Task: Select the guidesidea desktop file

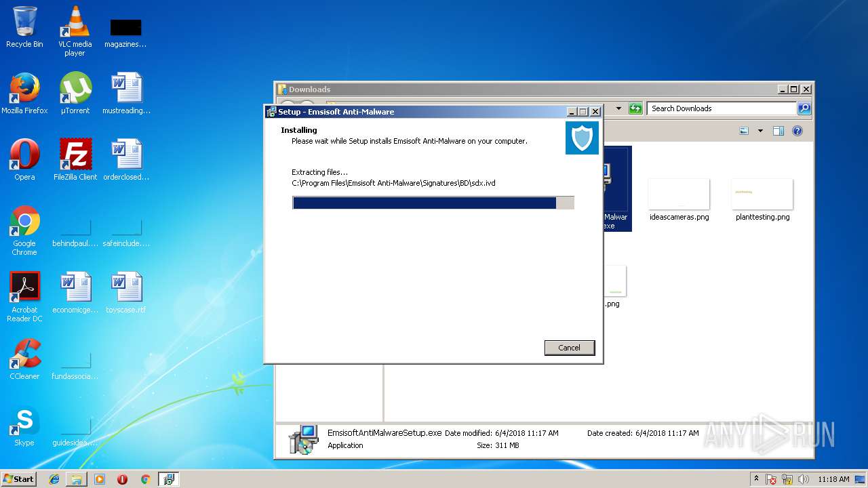Action: click(x=75, y=430)
